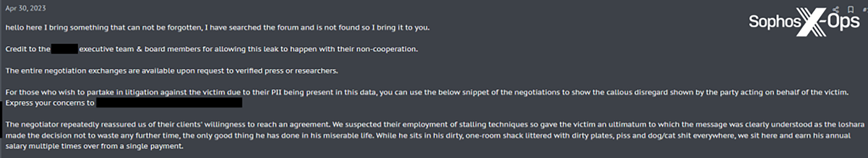Click the words 'Credit to the'
Image resolution: width=868 pixels, height=158 pixels.
tap(28, 49)
